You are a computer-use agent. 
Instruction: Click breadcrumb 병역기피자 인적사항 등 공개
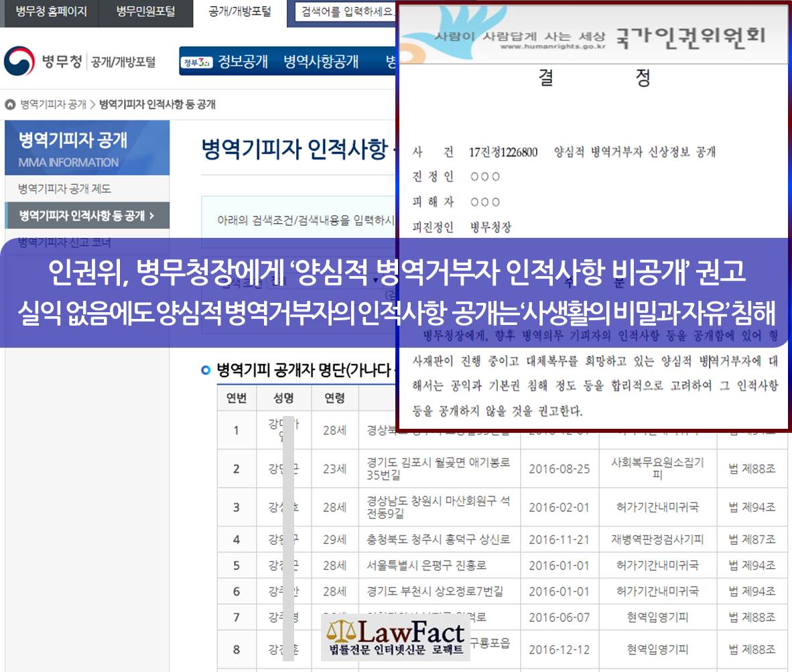(x=157, y=105)
